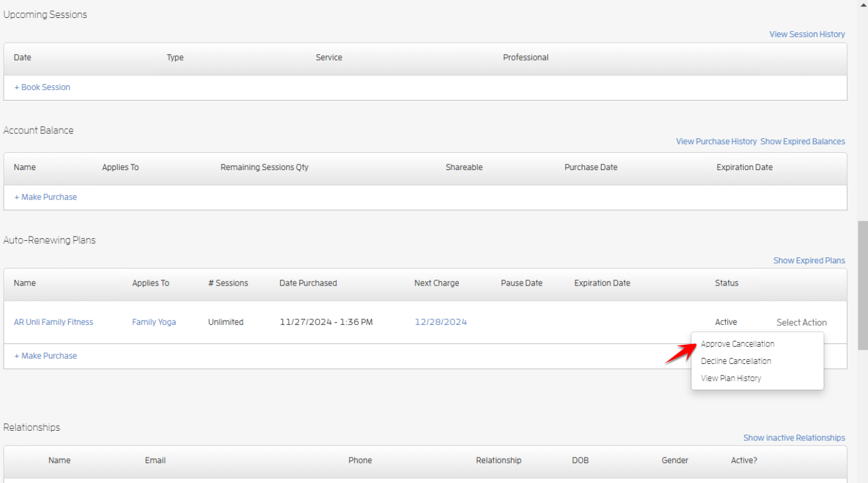The height and width of the screenshot is (483, 868).
Task: Show Expired Plans
Action: pyautogui.click(x=809, y=261)
